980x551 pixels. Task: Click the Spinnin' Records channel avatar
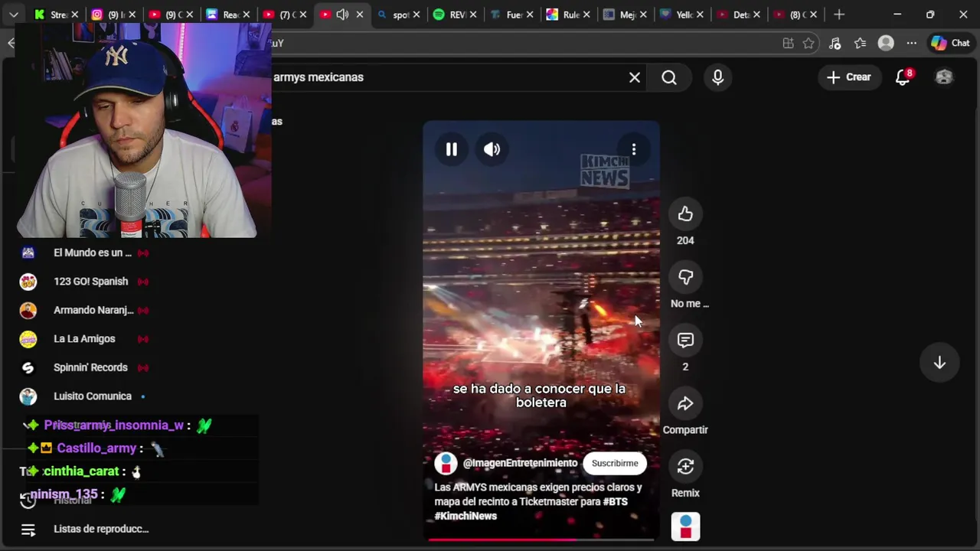[x=28, y=367]
